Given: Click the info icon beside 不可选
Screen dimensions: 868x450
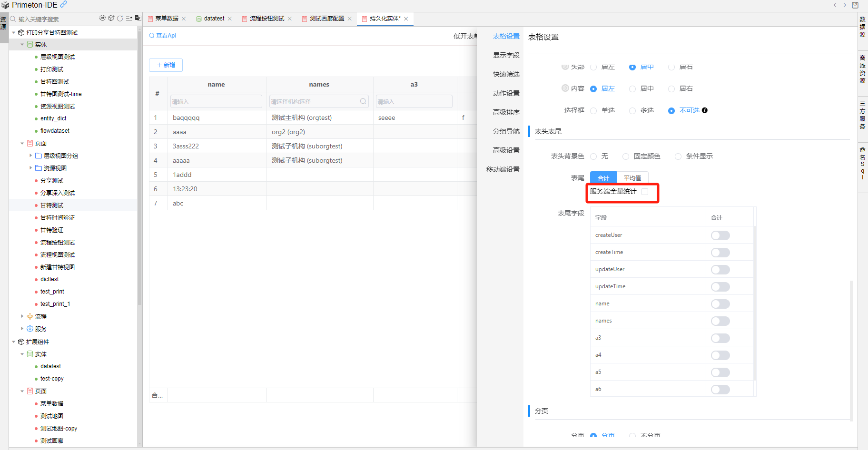Looking at the screenshot, I should pyautogui.click(x=705, y=110).
